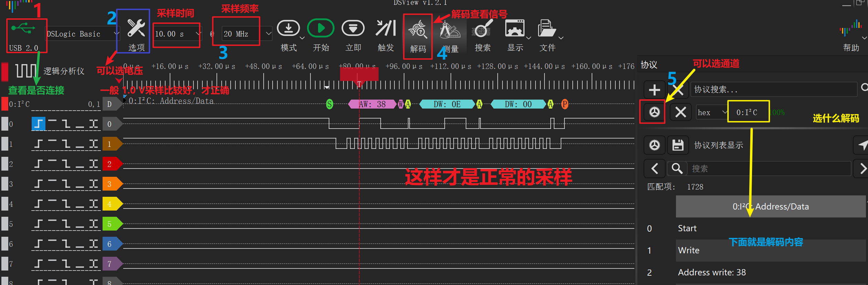The image size is (868, 285).
Task: Open the 20 MHz sample rate dropdown
Action: pyautogui.click(x=268, y=34)
